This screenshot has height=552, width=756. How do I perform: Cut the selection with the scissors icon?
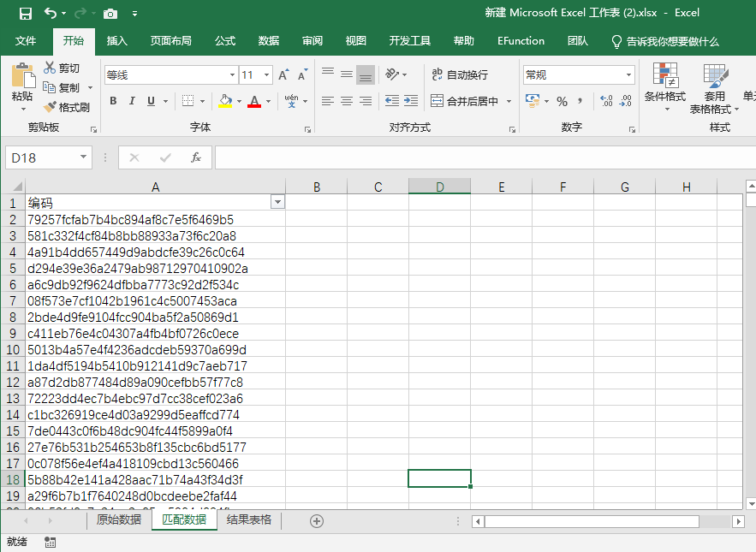point(49,68)
